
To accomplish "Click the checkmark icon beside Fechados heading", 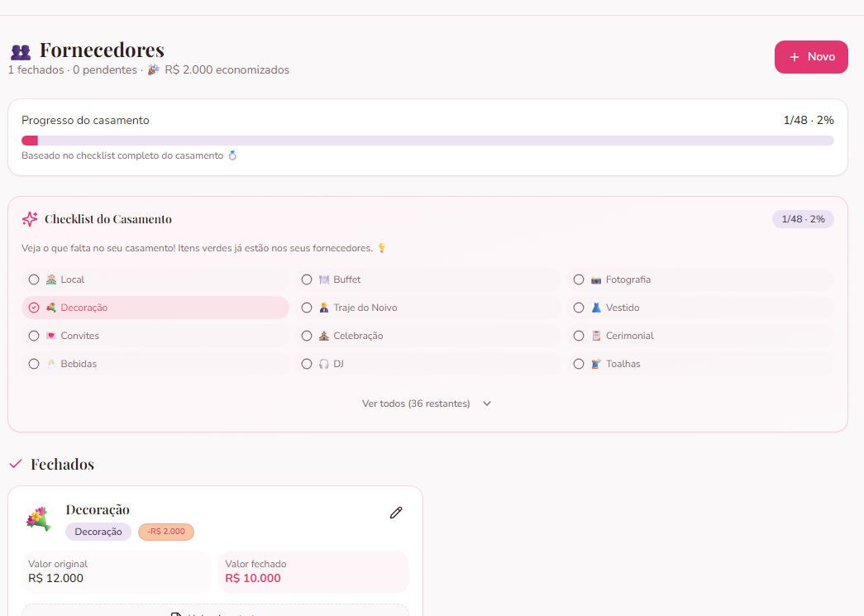I will click(15, 464).
